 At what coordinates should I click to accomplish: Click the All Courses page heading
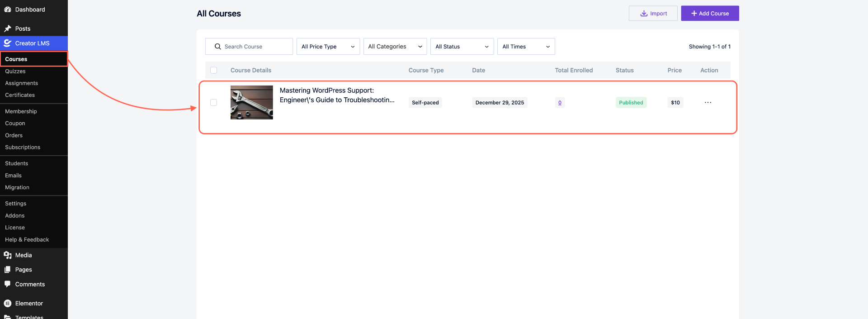(x=219, y=14)
